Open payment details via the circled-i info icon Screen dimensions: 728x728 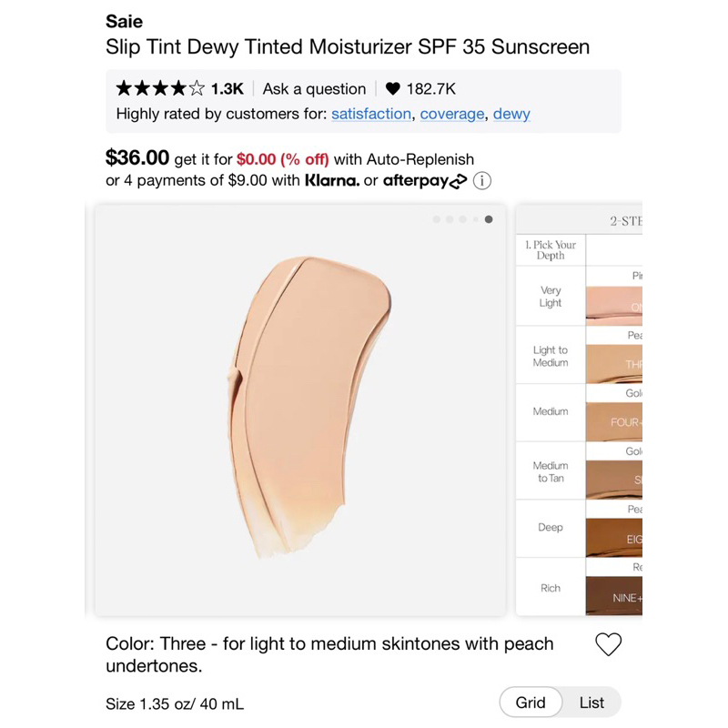(x=482, y=180)
